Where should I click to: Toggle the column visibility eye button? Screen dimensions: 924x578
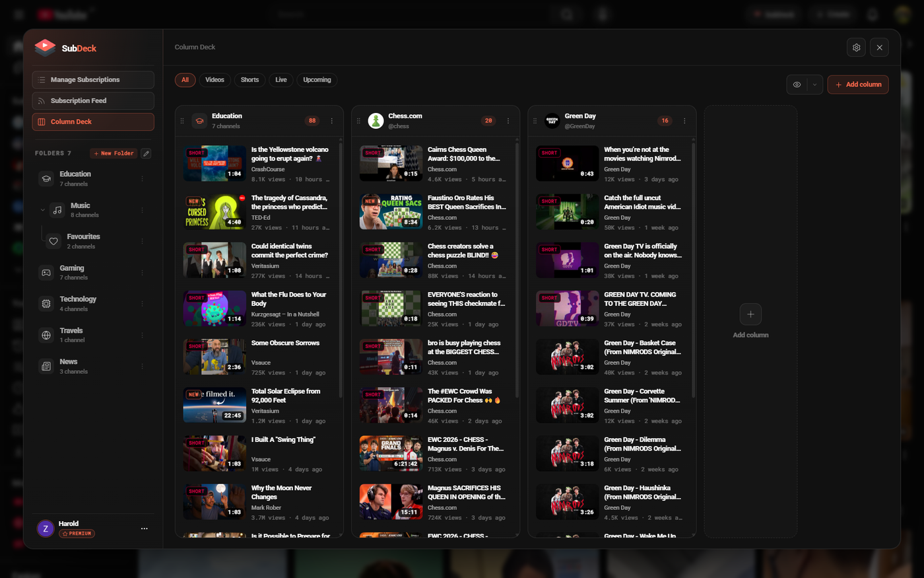pos(797,85)
